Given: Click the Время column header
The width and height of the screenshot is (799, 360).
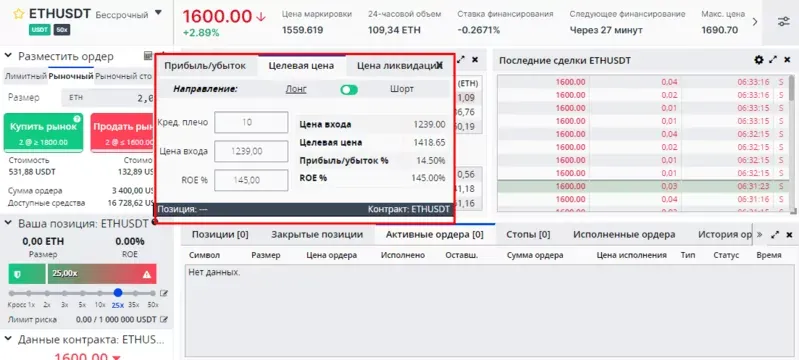Looking at the screenshot, I should coord(769,255).
